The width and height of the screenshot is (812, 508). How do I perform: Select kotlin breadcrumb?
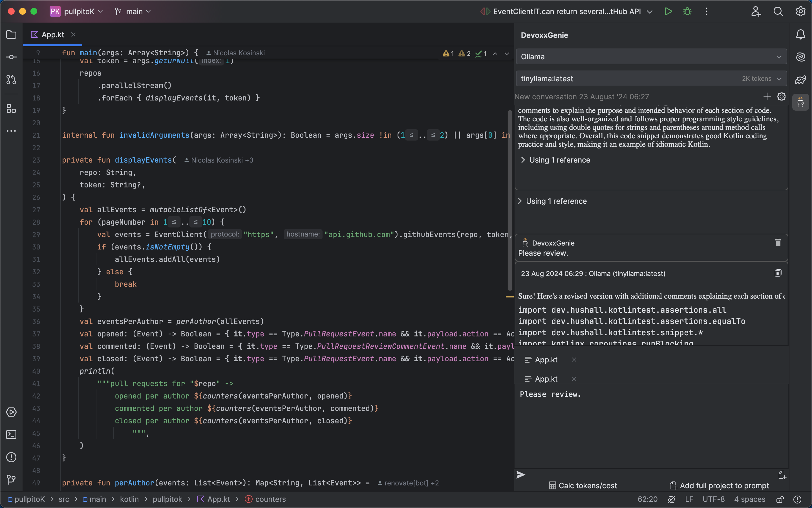pos(129,499)
